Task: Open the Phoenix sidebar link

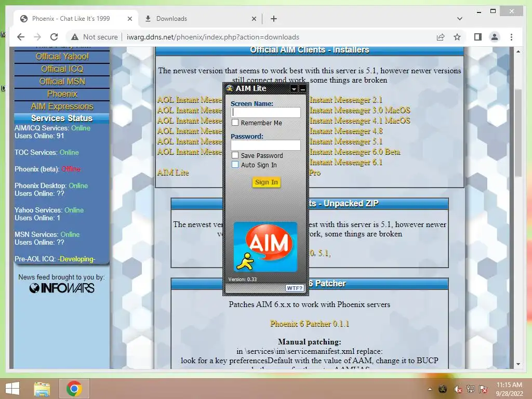Action: click(62, 94)
